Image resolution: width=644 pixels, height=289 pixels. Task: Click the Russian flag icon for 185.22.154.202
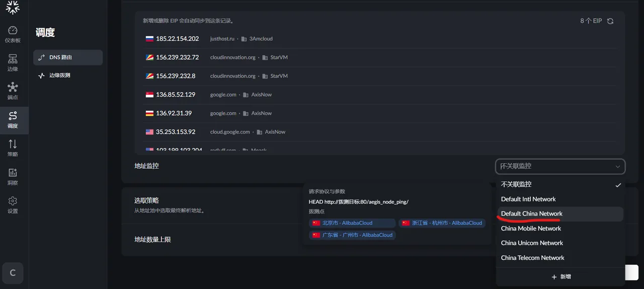(149, 39)
